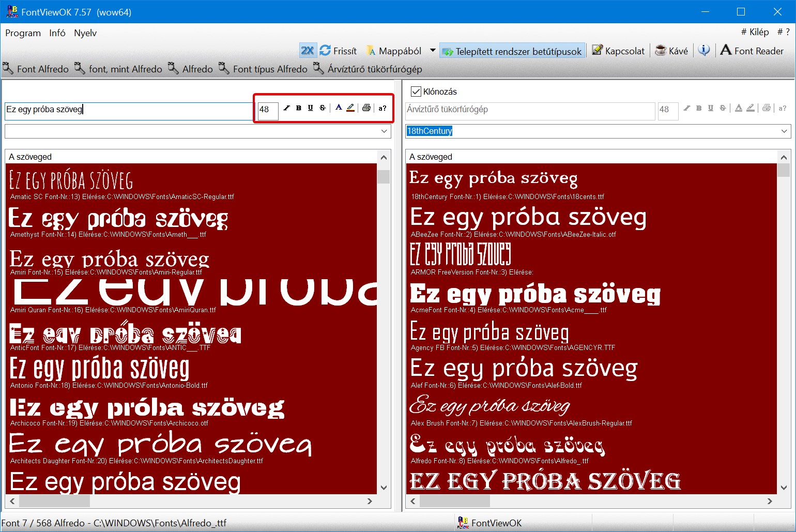Click the 'a?' icon in left panel
Viewport: 796px width, 532px height.
pyautogui.click(x=382, y=108)
